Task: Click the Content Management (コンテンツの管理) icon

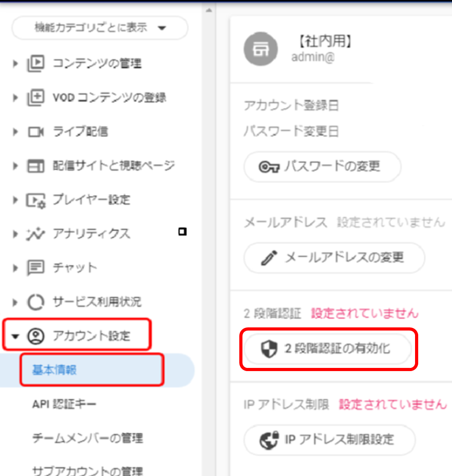Action: 36,63
